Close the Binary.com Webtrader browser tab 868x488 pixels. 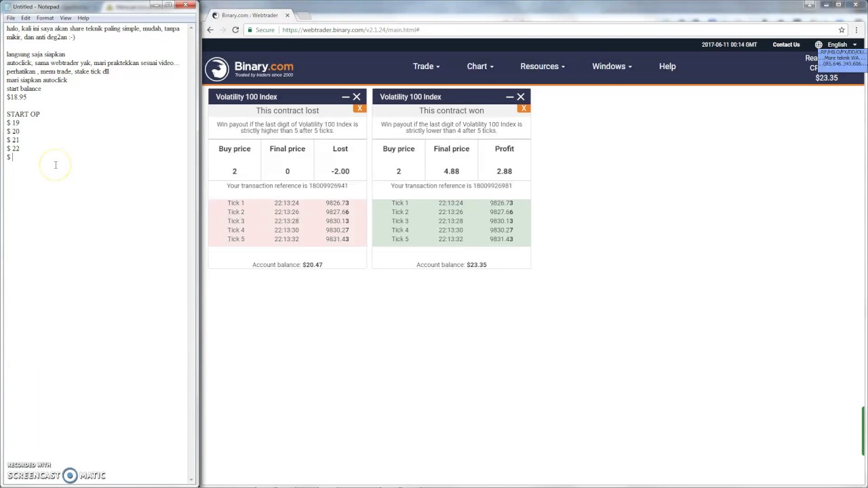[x=287, y=15]
